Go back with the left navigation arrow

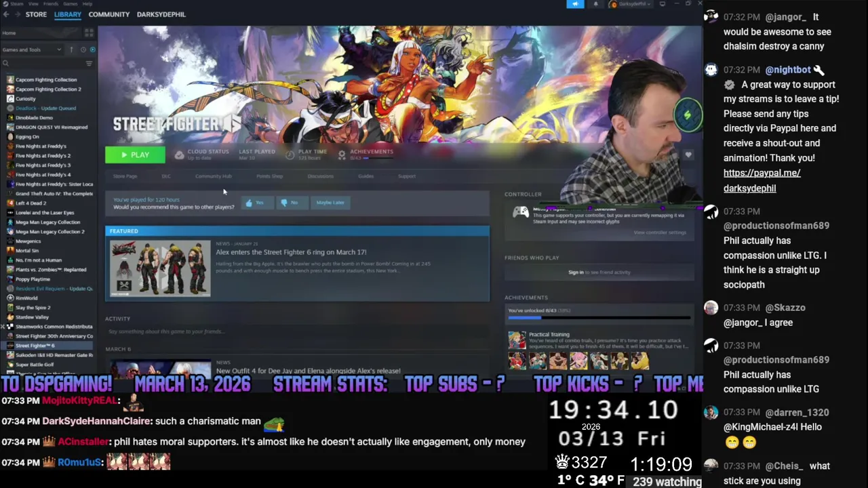click(x=6, y=14)
